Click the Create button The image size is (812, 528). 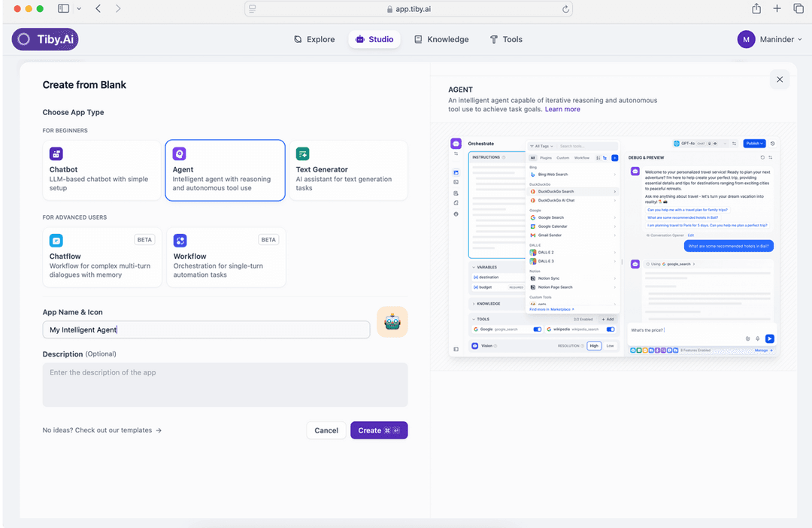tap(379, 430)
